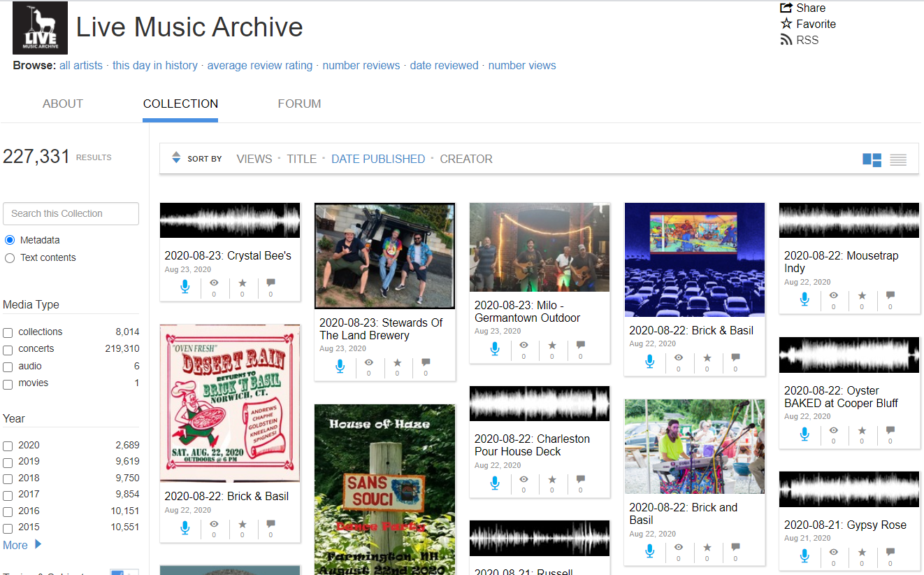The image size is (924, 575).
Task: Click the favorites star under Gypsy Rose
Action: 862,553
